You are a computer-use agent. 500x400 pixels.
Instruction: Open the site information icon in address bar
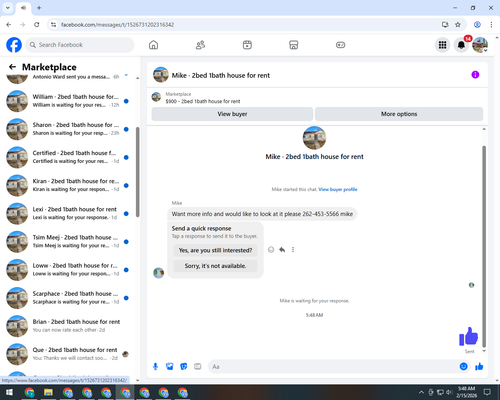point(54,25)
